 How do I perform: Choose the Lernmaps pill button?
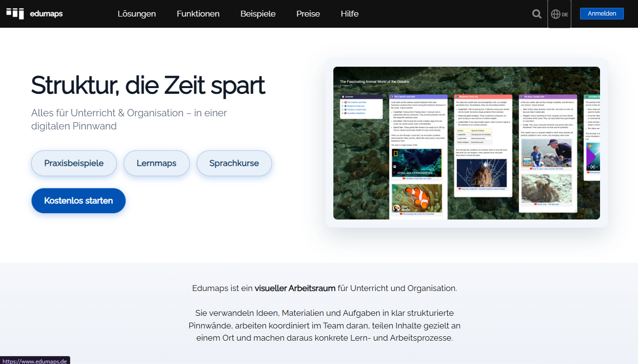(157, 163)
